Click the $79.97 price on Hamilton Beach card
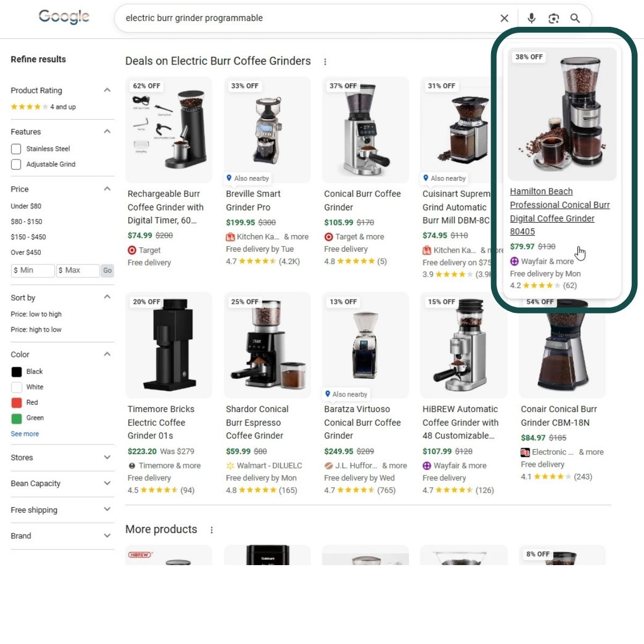644x644 pixels. (x=522, y=246)
